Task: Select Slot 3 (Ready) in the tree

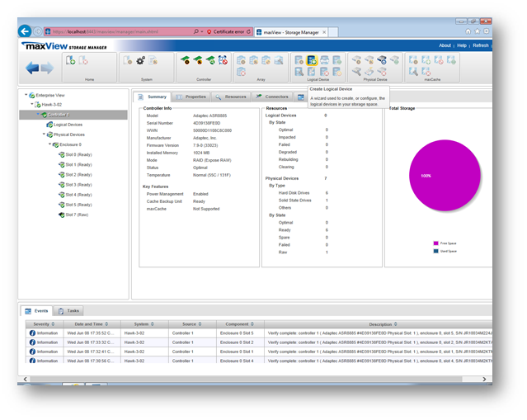Action: coord(78,185)
